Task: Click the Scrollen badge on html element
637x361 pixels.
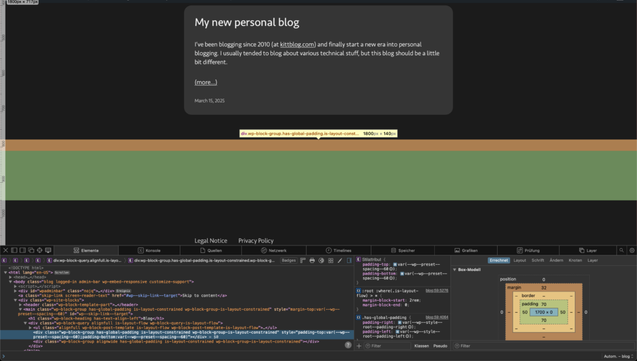Action: 62,272
